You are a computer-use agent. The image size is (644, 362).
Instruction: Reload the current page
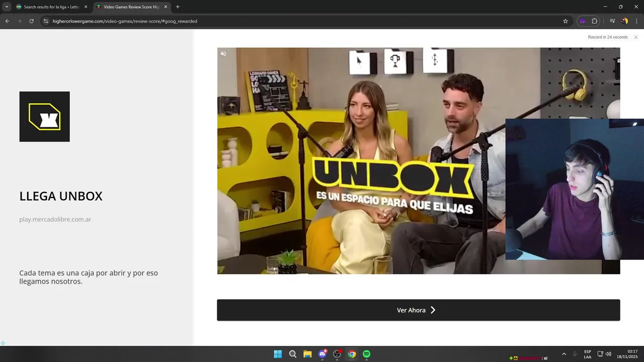31,21
